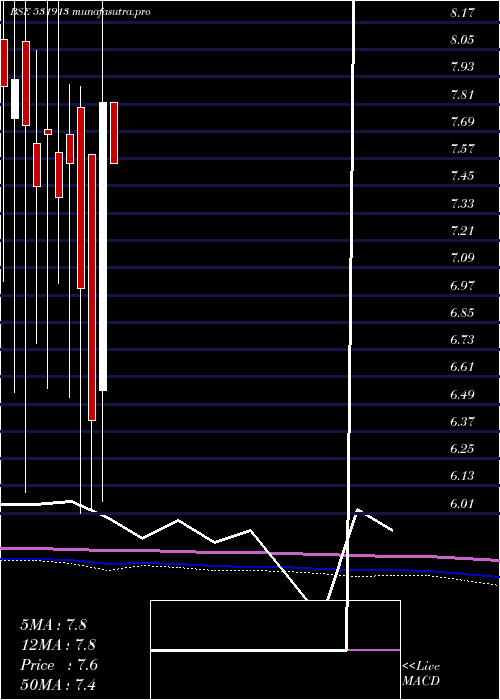Click the 6.13 price axis label
The width and height of the screenshot is (500, 700).
(x=462, y=476)
